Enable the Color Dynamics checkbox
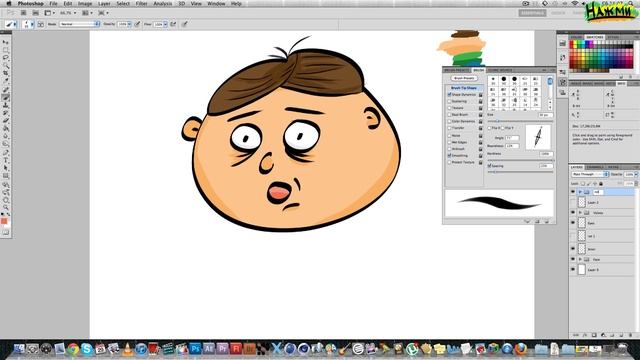Screen dimensions: 640x360 (449, 121)
